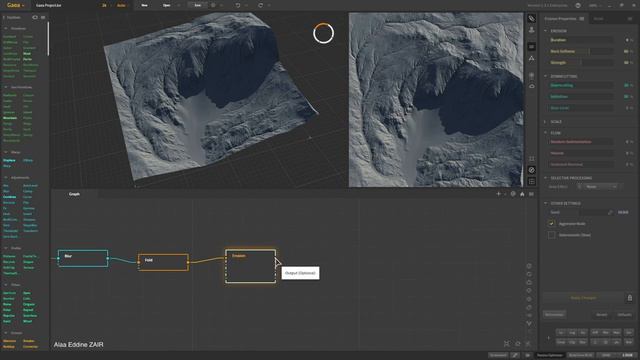The height and width of the screenshot is (360, 640).
Task: Collapse the Primitives category in Toolbox
Action: pyautogui.click(x=6, y=29)
